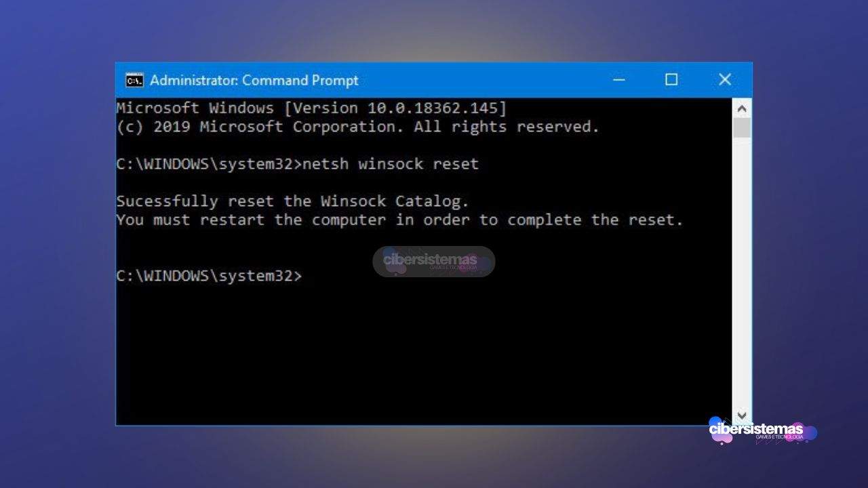Click 'Sucessfully reset the Winsock Catalog.' line

tap(292, 201)
